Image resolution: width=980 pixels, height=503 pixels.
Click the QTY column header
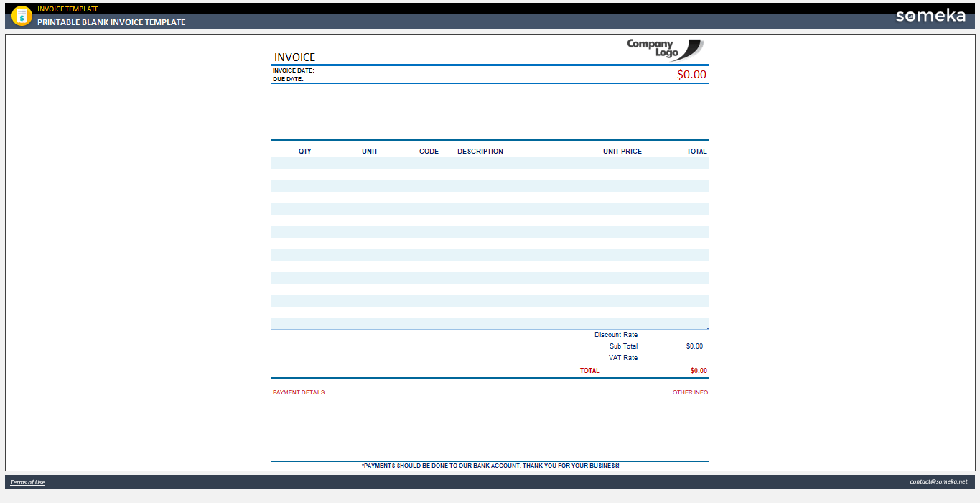[305, 151]
